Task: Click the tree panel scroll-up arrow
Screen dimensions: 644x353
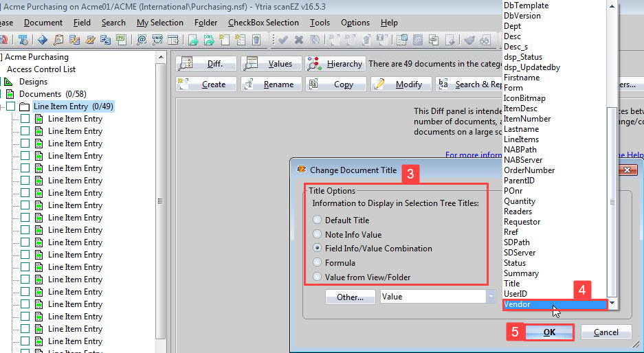Action: point(161,57)
